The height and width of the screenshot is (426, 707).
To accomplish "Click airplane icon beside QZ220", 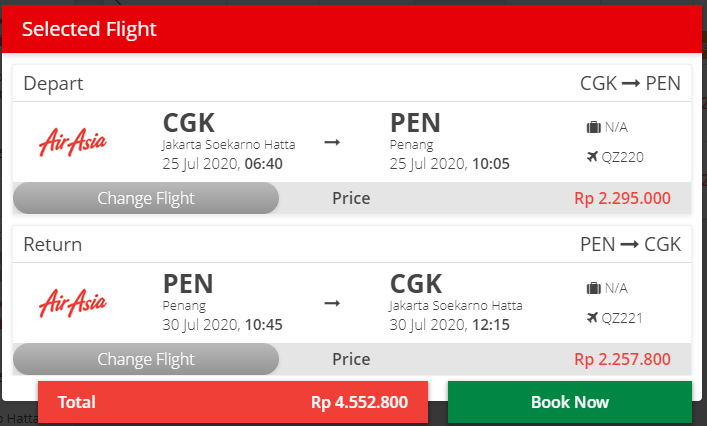I will coord(593,156).
